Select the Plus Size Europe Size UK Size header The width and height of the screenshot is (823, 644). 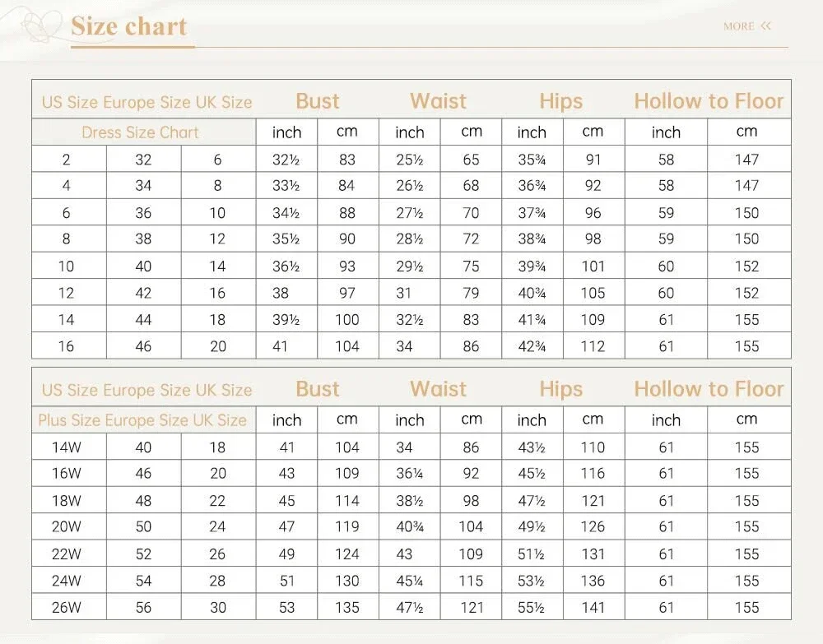point(142,420)
